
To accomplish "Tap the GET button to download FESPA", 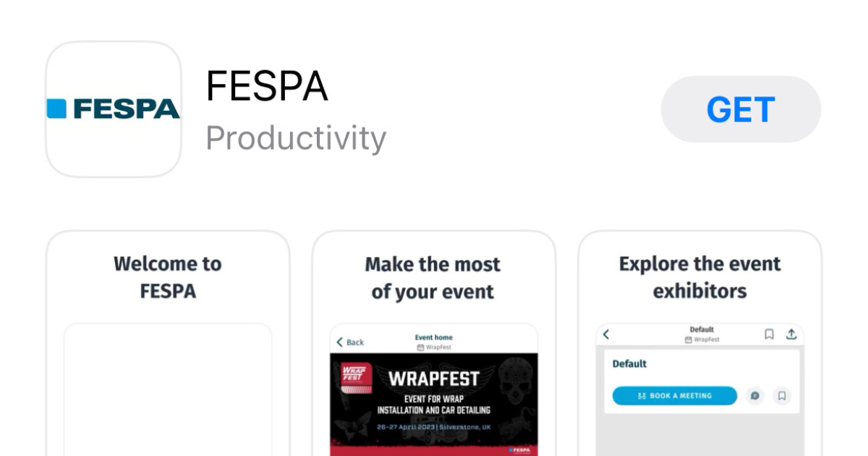I will [x=740, y=109].
